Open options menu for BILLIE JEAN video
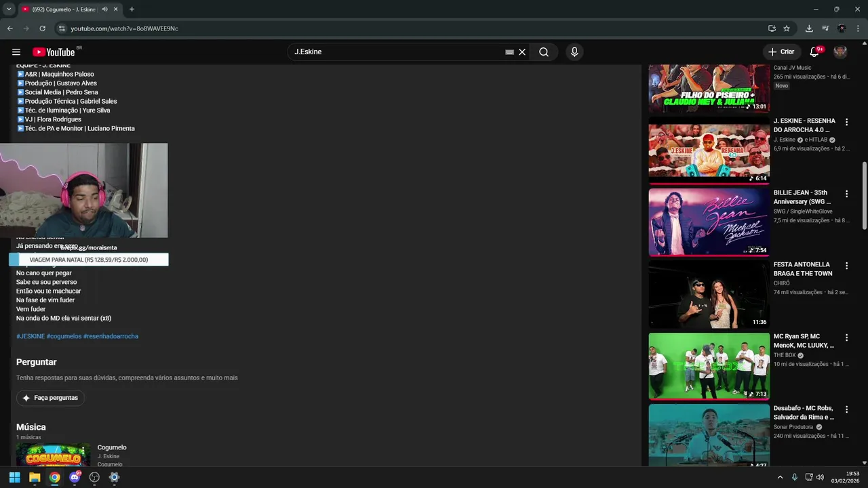The image size is (868, 488). 846,194
